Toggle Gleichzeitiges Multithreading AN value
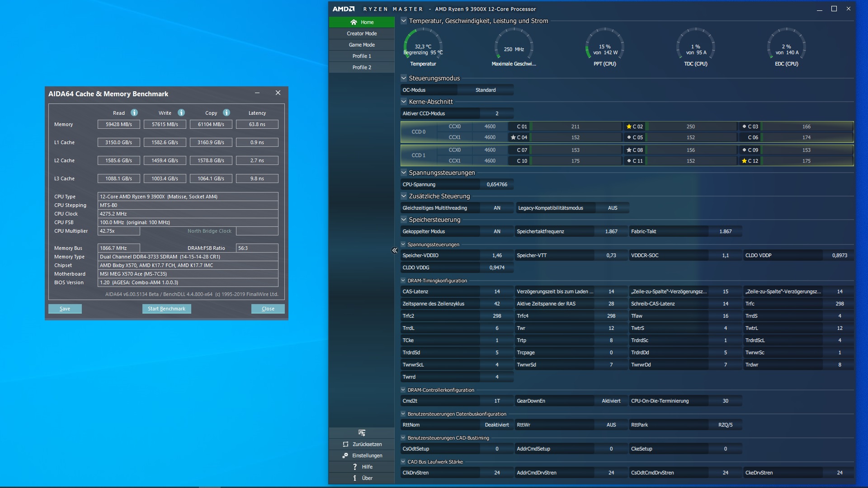This screenshot has width=868, height=488. [x=497, y=208]
